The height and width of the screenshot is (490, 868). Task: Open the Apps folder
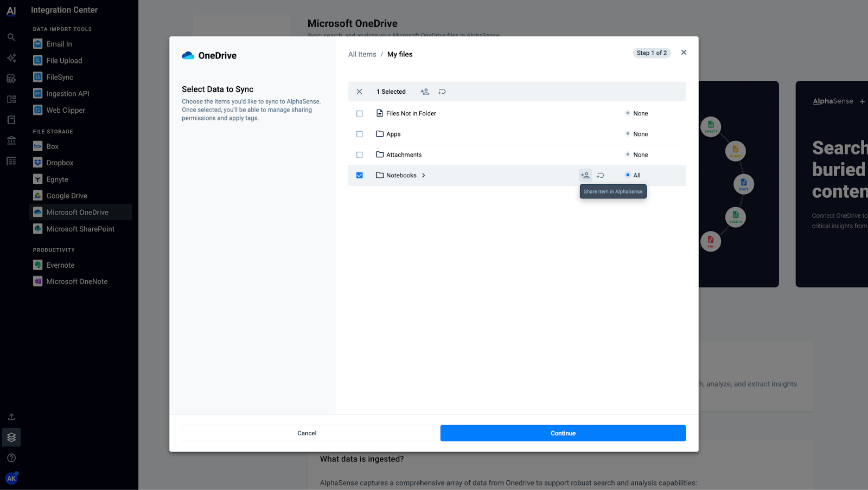click(393, 134)
